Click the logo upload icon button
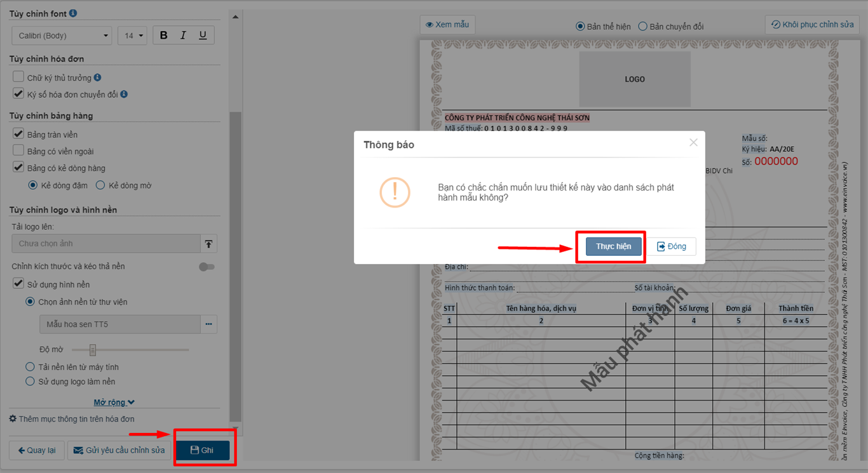 click(208, 244)
